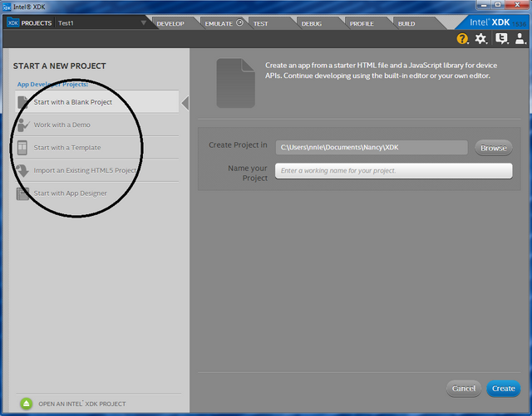Click the project name input field
532x416 pixels.
(393, 171)
